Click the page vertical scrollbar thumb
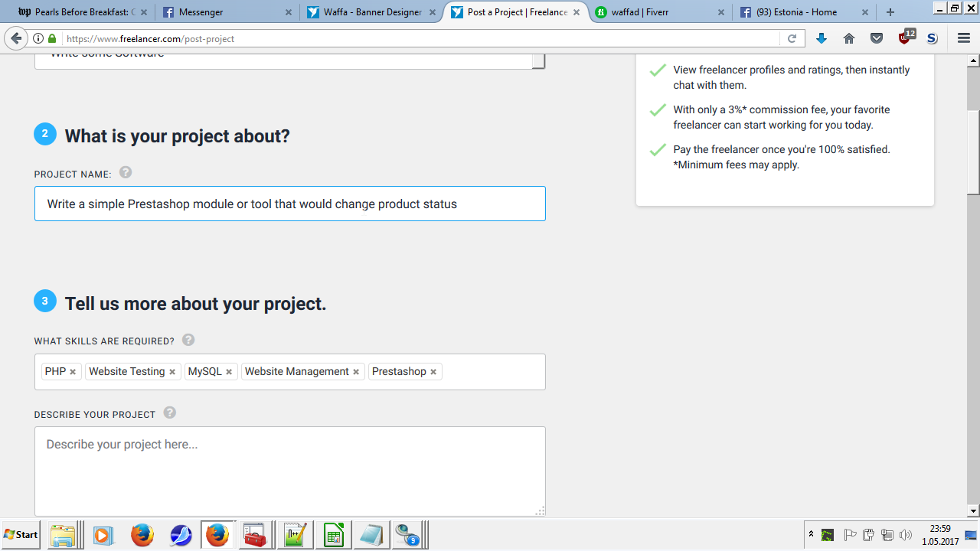Image resolution: width=980 pixels, height=551 pixels. [x=974, y=152]
